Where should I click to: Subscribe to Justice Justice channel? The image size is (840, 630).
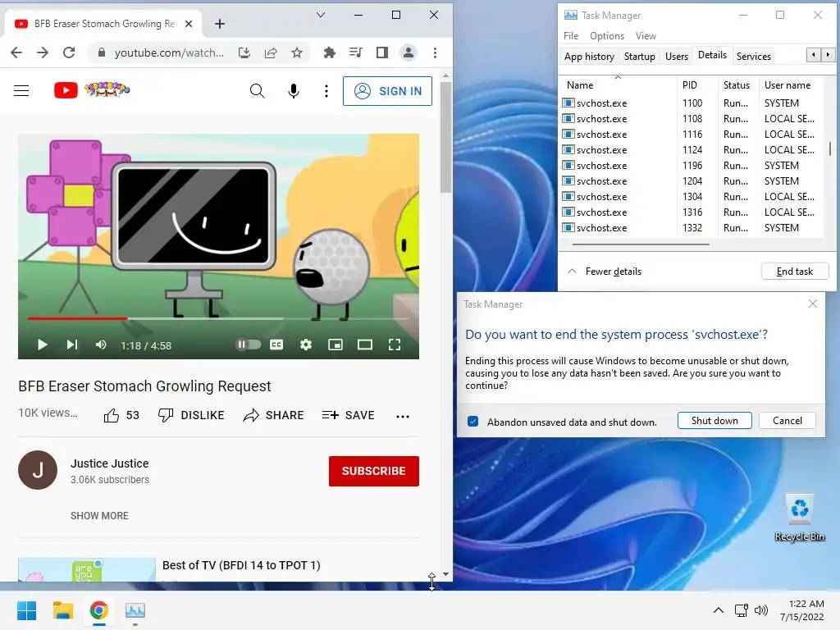tap(374, 471)
